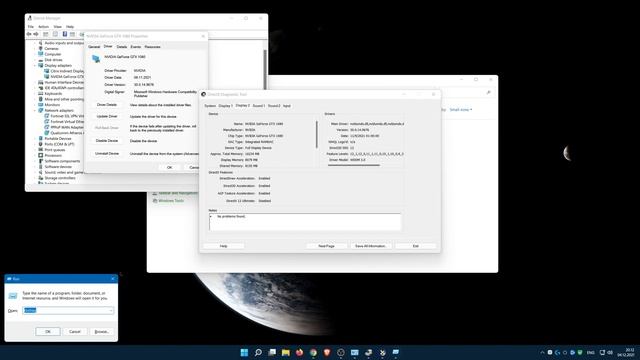640x360 pixels.
Task: Launch Firefox from the taskbar
Action: click(300, 353)
